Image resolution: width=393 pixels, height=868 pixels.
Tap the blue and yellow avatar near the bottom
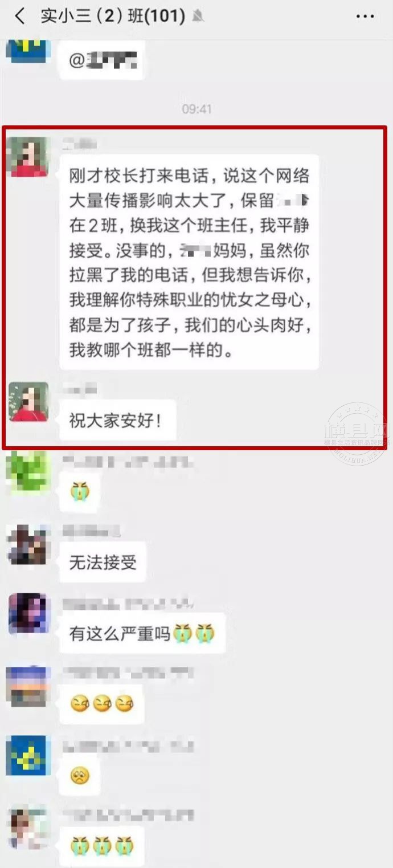coord(27,756)
